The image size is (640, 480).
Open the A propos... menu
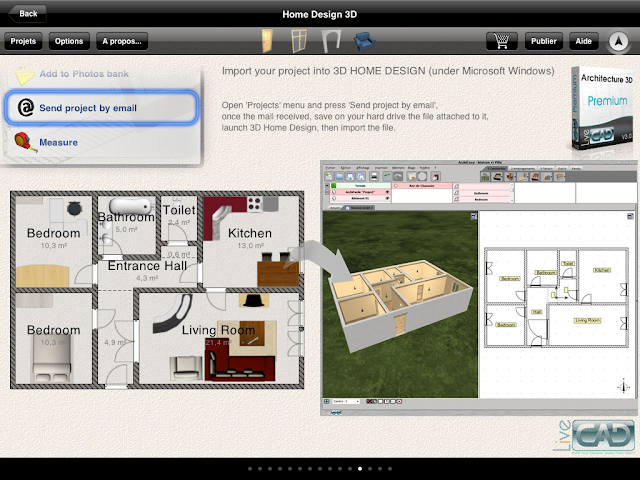(122, 41)
